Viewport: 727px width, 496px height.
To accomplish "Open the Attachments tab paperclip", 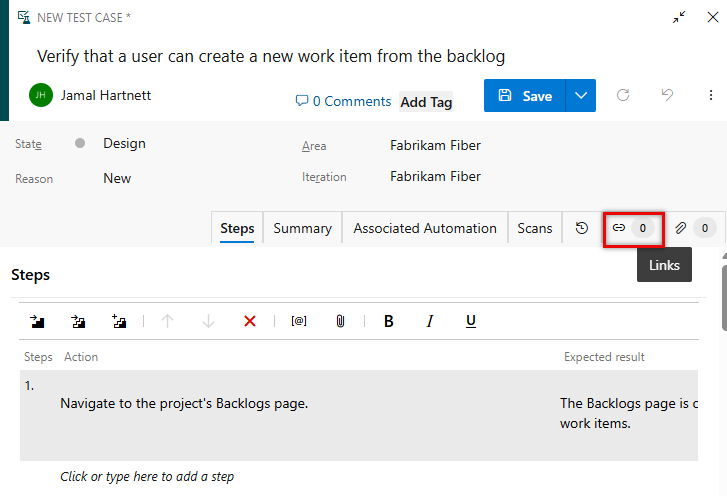I will click(x=694, y=228).
